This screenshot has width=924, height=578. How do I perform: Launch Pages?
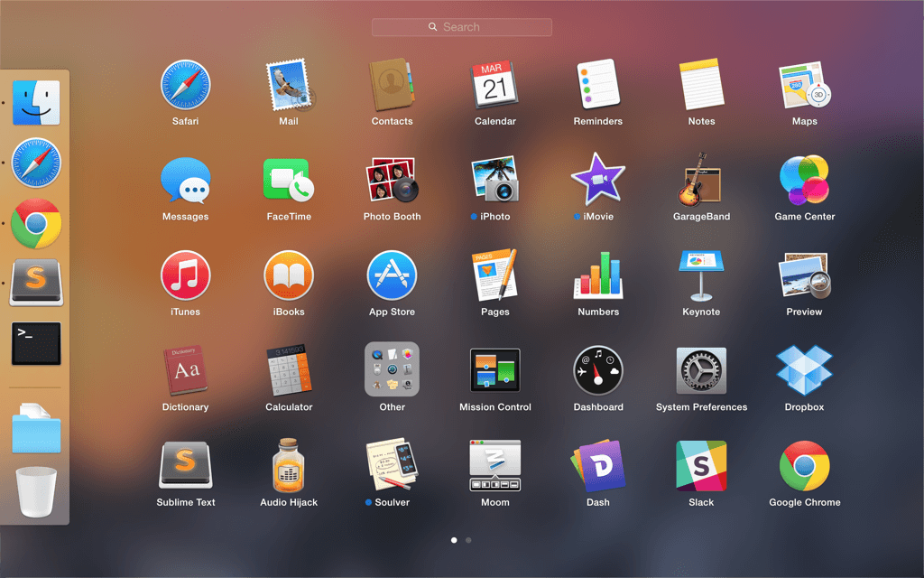pyautogui.click(x=495, y=275)
